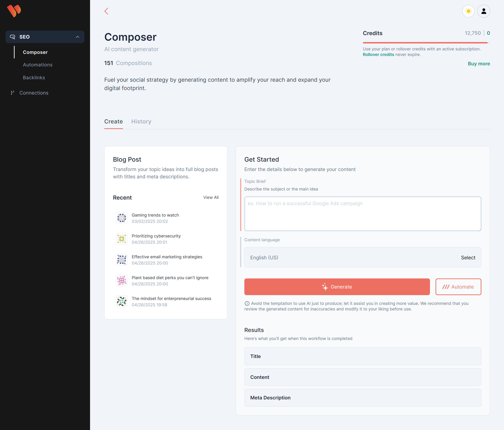
Task: Click the '151 Compositions' count
Action: [x=128, y=63]
